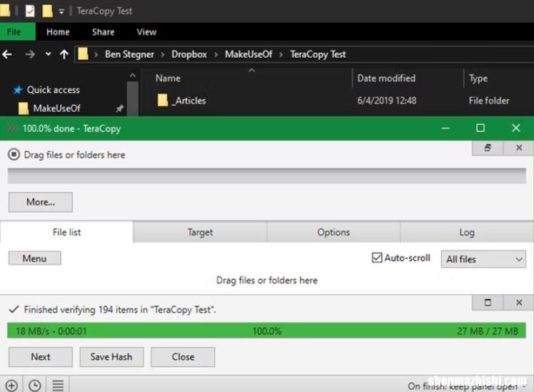The width and height of the screenshot is (534, 392).
Task: Open Quick Access Toolbar customize dropdown
Action: pyautogui.click(x=61, y=11)
